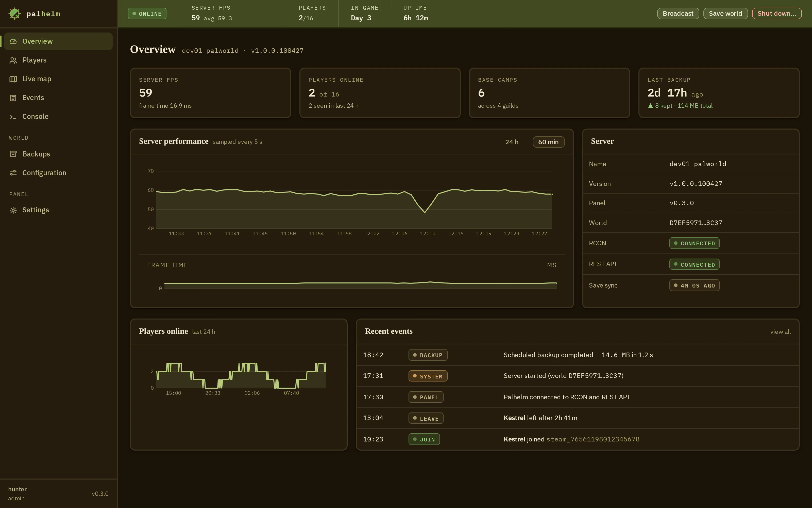
Task: Click the Live map icon in sidebar
Action: click(x=13, y=79)
